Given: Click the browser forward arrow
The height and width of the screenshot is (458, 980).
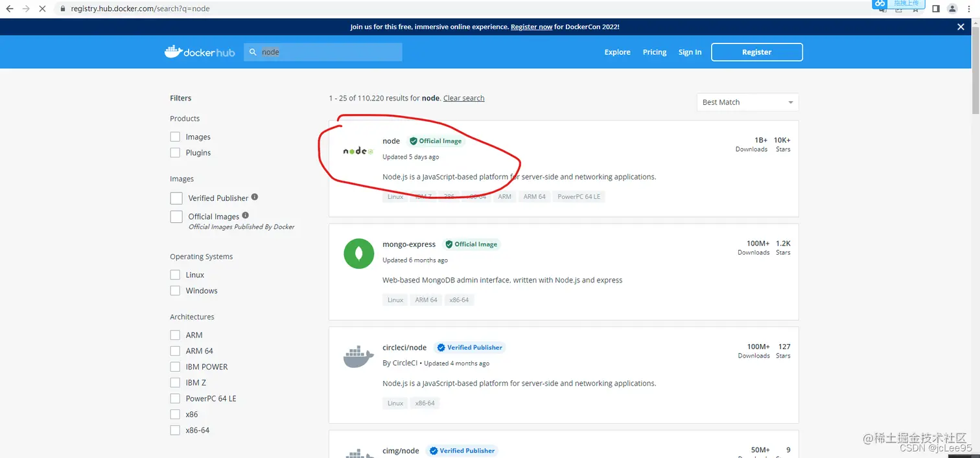Looking at the screenshot, I should click(x=26, y=8).
